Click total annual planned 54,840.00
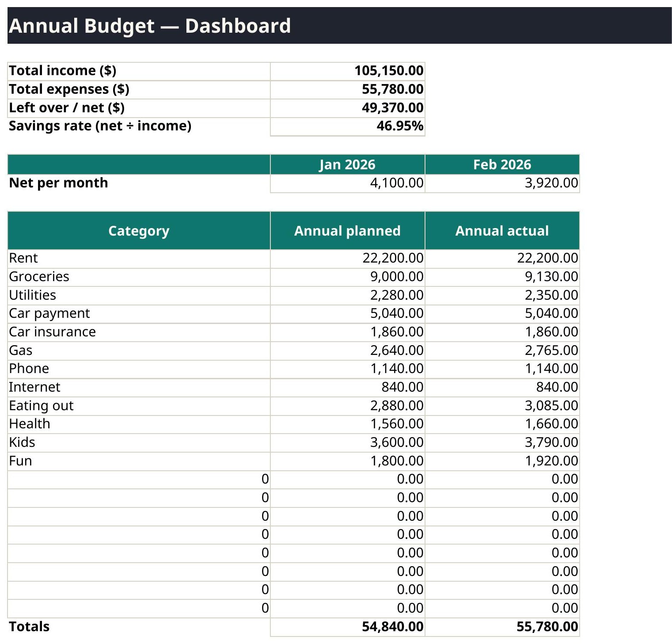 pyautogui.click(x=347, y=627)
